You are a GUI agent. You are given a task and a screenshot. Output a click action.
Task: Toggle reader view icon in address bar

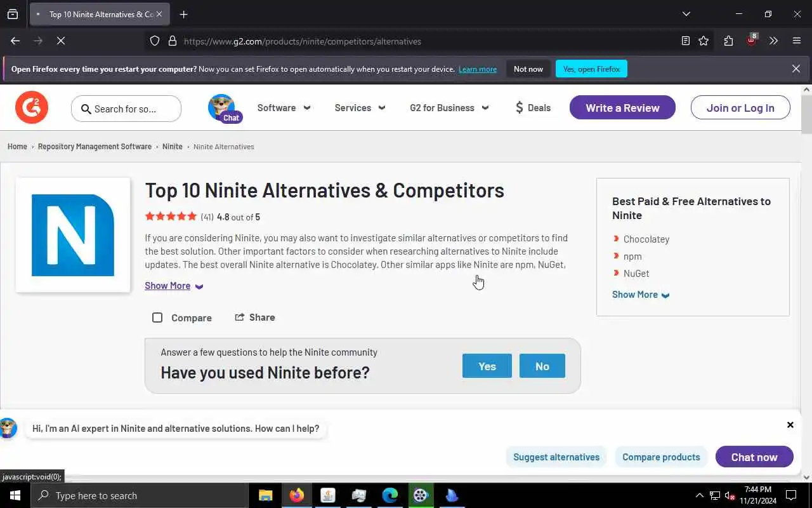(x=686, y=41)
